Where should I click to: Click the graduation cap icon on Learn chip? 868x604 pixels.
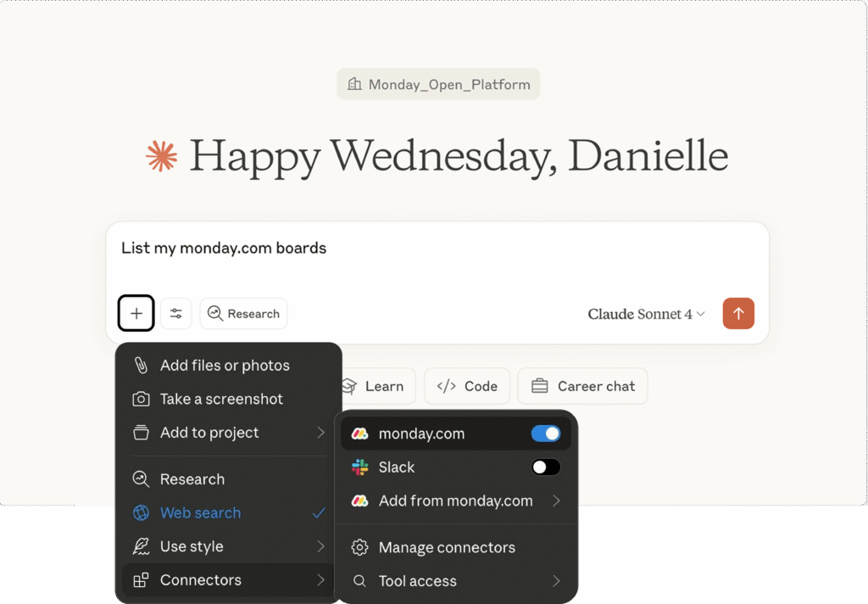click(348, 386)
